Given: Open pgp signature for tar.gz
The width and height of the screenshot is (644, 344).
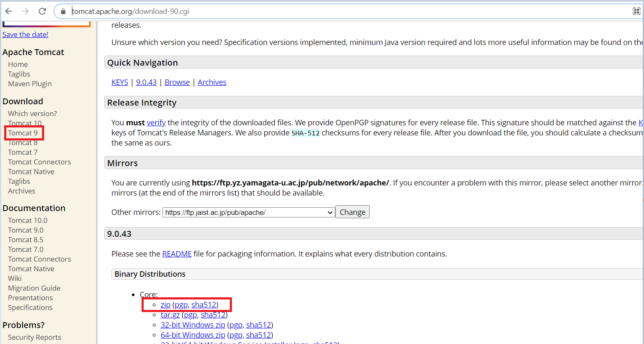Looking at the screenshot, I should tap(190, 315).
